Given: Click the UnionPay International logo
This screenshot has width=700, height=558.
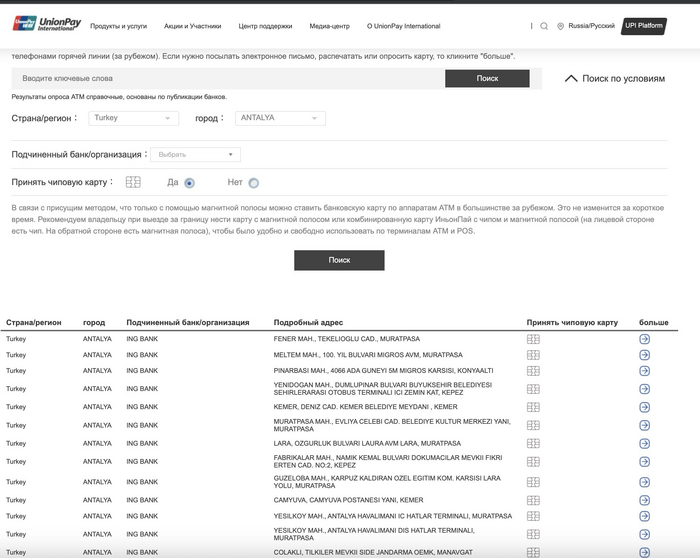Looking at the screenshot, I should pyautogui.click(x=47, y=24).
